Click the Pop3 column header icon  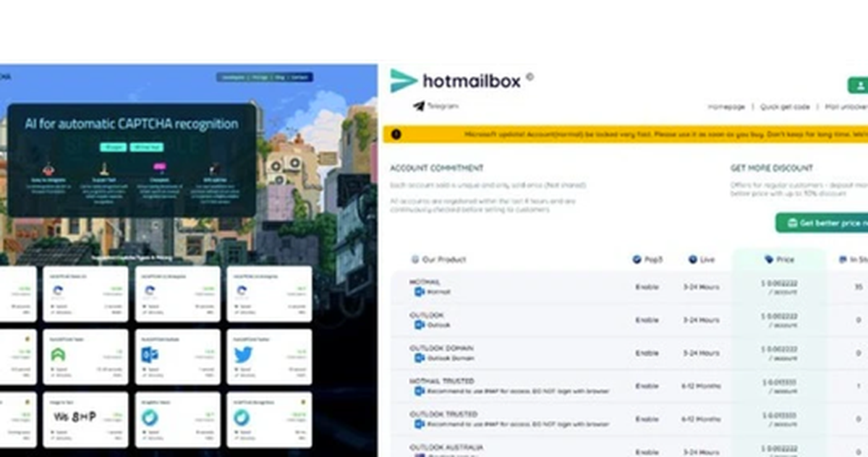[636, 259]
